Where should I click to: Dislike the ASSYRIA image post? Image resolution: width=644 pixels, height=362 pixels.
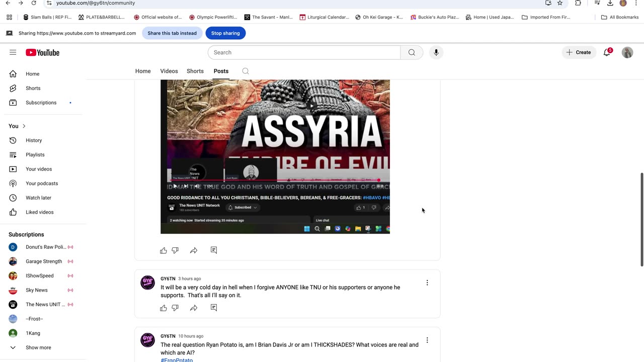coord(175,250)
